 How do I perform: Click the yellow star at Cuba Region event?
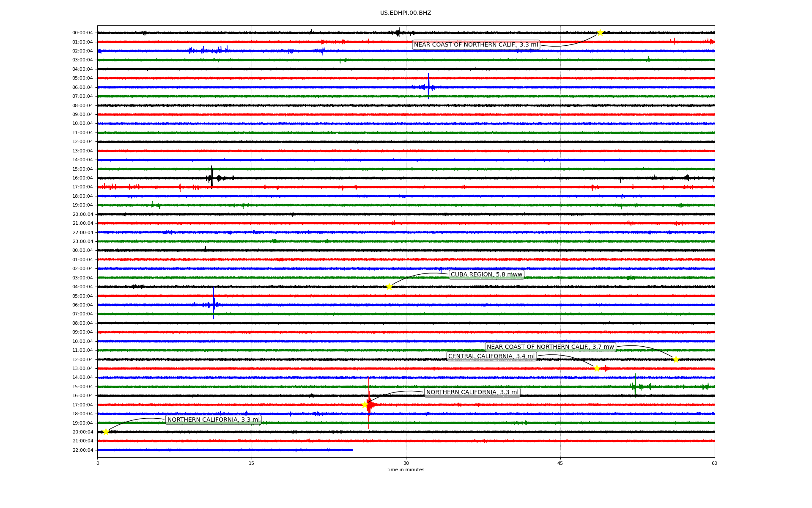click(x=389, y=287)
